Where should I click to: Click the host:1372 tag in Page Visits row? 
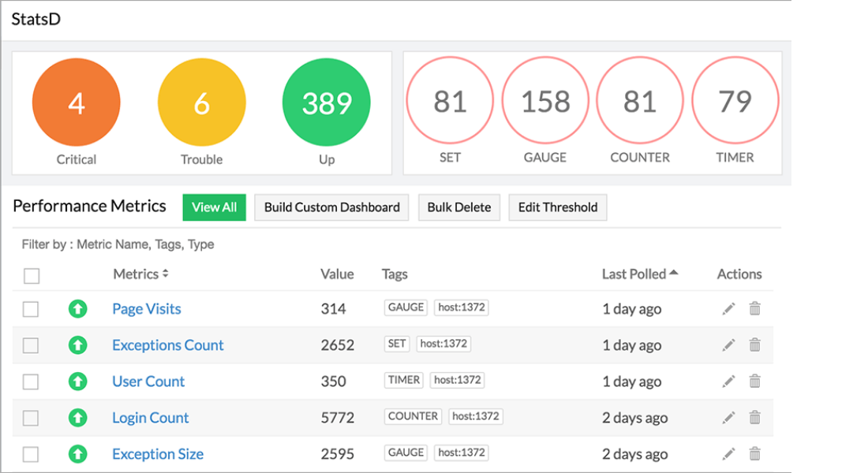coord(462,307)
